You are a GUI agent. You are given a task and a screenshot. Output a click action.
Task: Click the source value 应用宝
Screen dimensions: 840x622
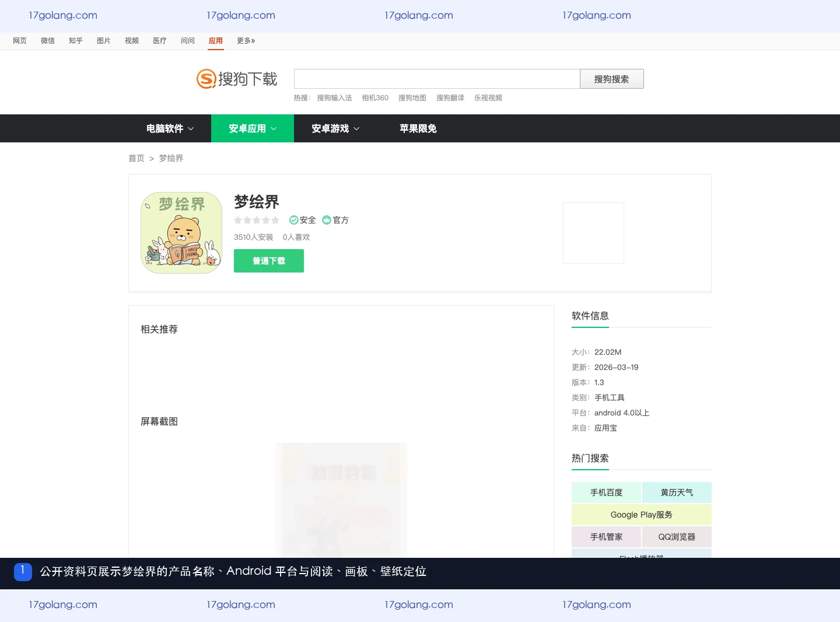pos(605,428)
